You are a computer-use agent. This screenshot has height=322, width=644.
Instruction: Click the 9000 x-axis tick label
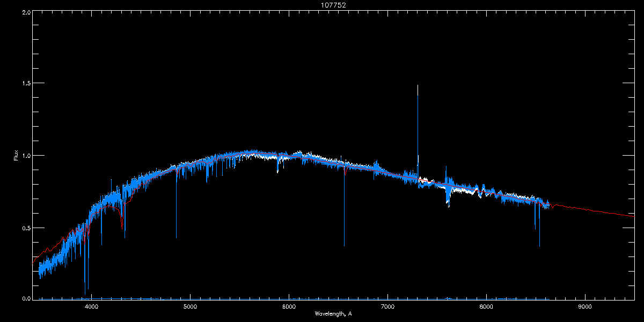[x=585, y=307]
